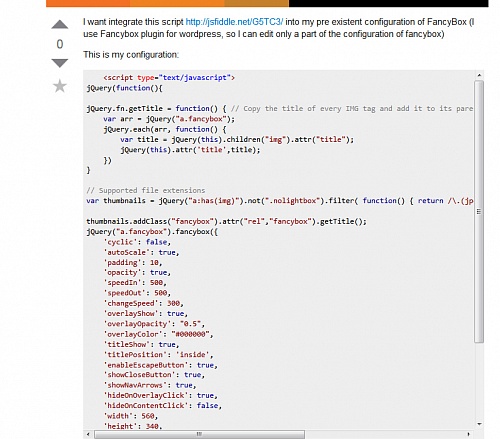The width and height of the screenshot is (500, 439).
Task: Click the code line "'showCloseButton': true,"
Action: [x=154, y=375]
